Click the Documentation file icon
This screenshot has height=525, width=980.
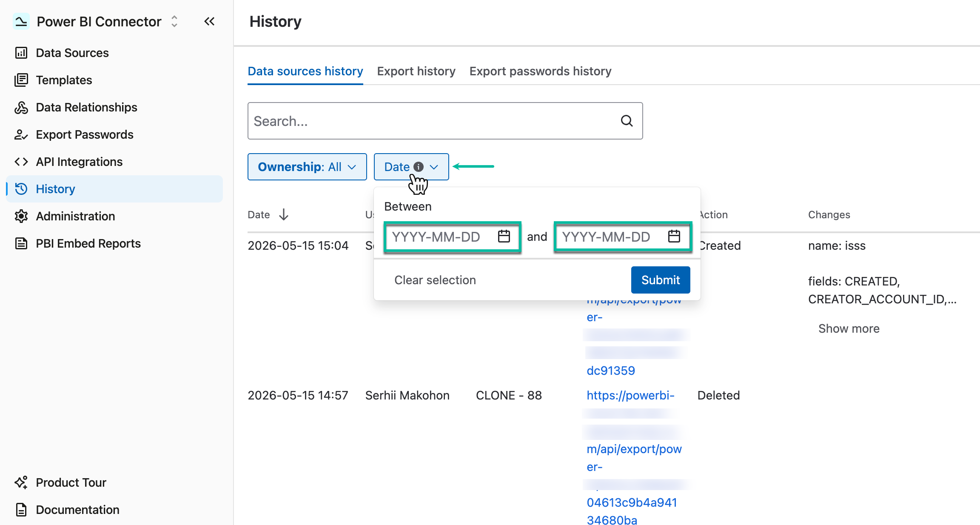click(21, 510)
